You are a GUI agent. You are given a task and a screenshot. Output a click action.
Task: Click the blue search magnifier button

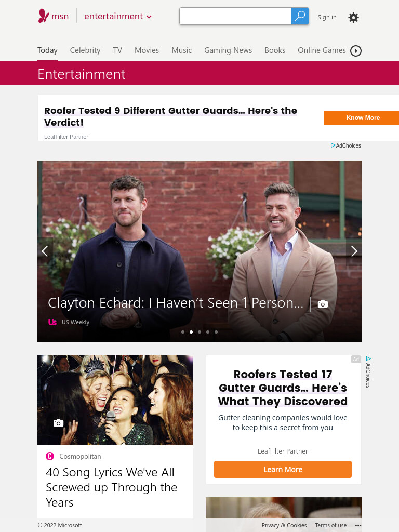300,16
